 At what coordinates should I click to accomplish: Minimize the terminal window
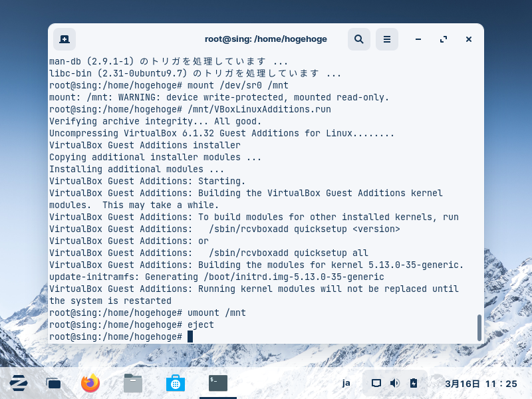[418, 39]
